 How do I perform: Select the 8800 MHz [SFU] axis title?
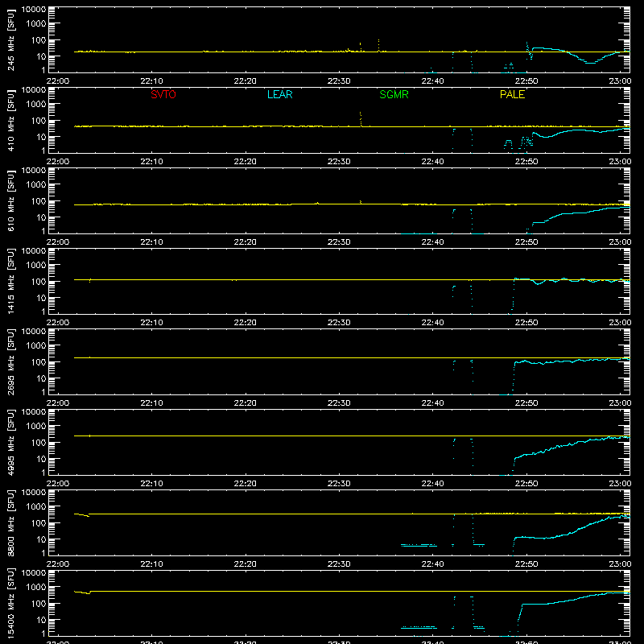point(10,522)
